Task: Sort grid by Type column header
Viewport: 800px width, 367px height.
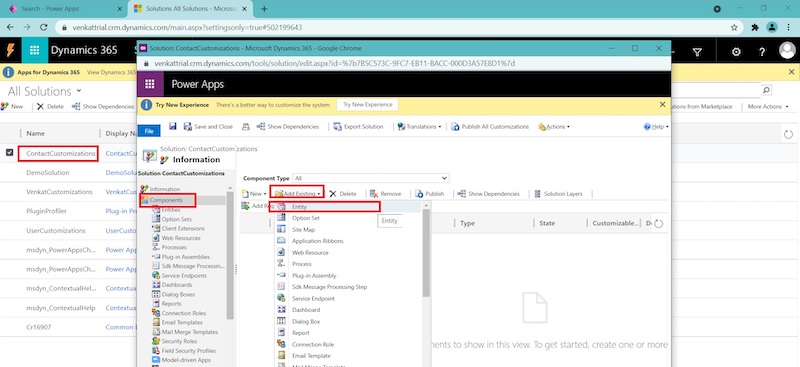Action: (468, 223)
